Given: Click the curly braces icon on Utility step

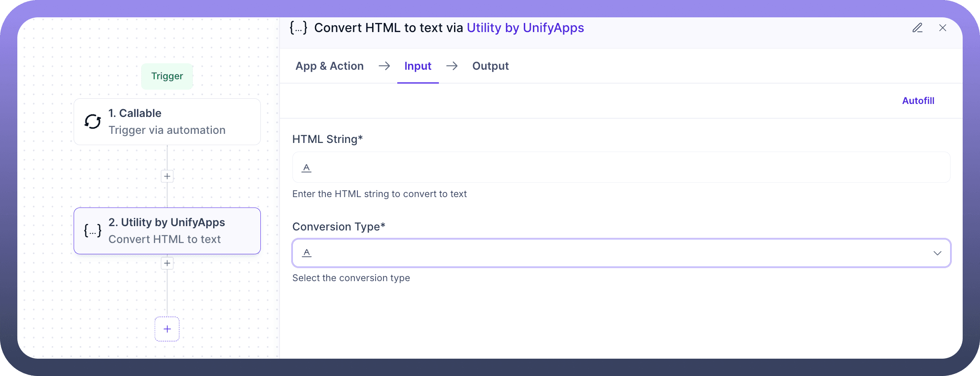Looking at the screenshot, I should [x=93, y=230].
